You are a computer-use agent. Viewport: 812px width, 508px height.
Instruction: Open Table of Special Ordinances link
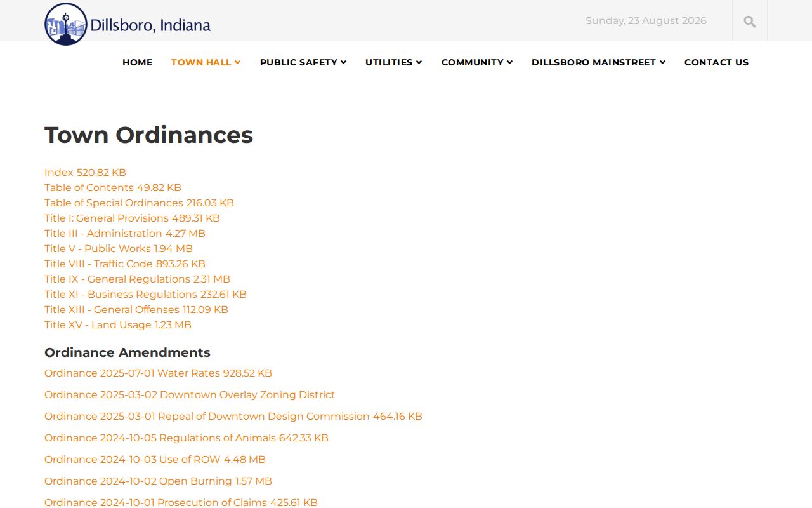139,203
